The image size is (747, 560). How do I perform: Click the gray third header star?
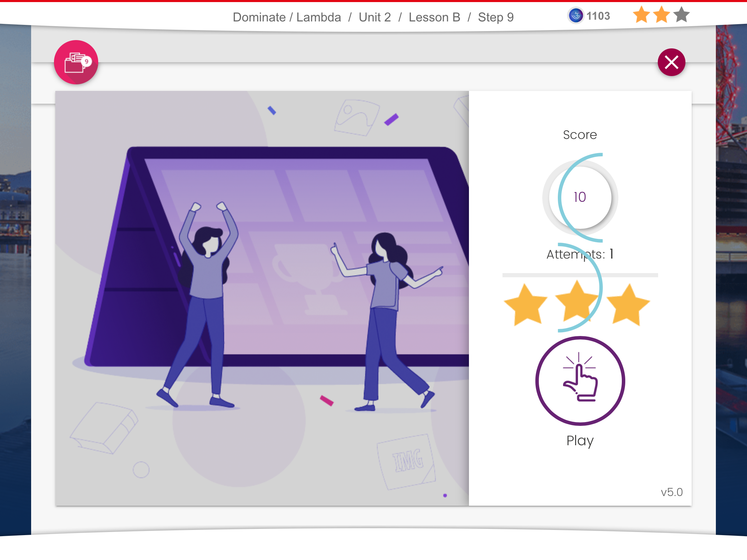681,15
